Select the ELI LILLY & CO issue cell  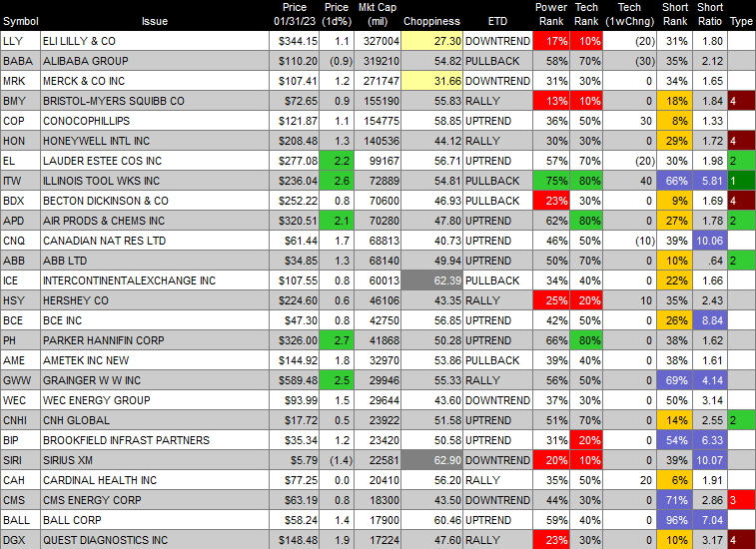(x=155, y=41)
